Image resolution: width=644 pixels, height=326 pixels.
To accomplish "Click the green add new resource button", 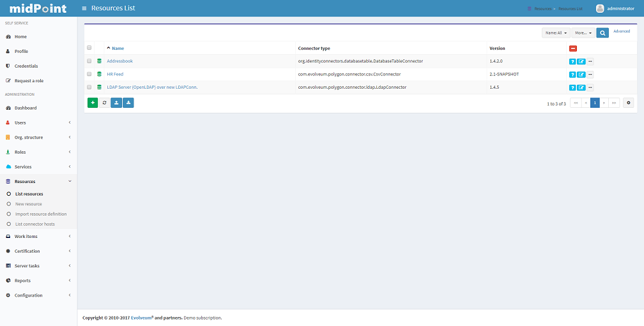I will click(x=93, y=103).
